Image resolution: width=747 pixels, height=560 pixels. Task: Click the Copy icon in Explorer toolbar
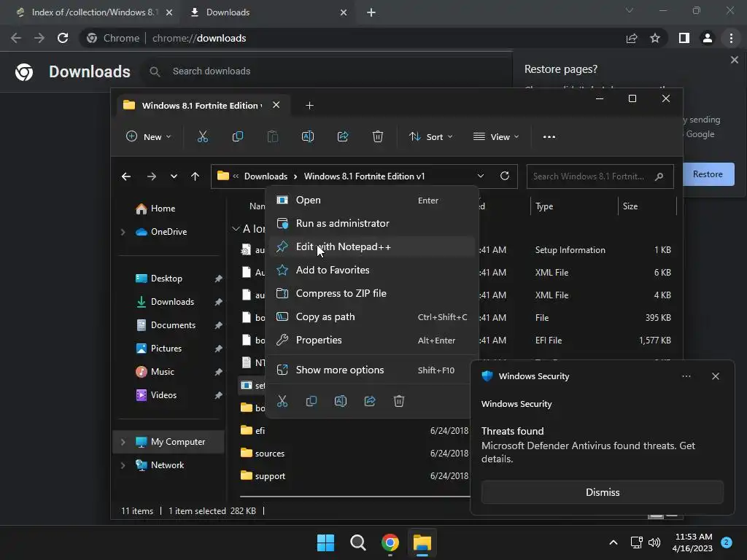(238, 136)
